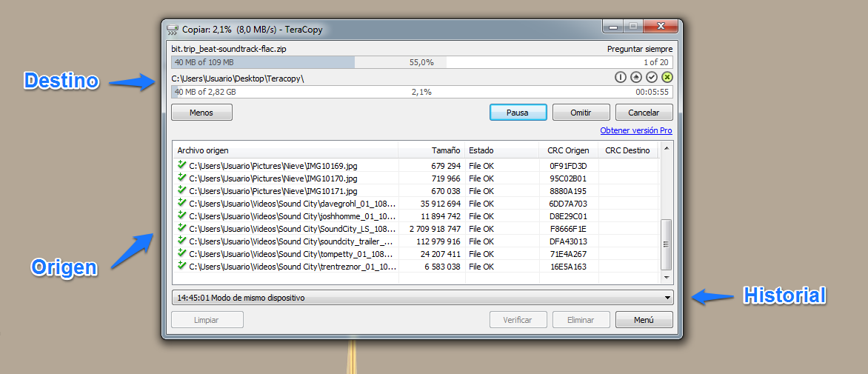This screenshot has width=868, height=374.
Task: Click green status icon of tompetty_01 row
Action: pyautogui.click(x=181, y=253)
